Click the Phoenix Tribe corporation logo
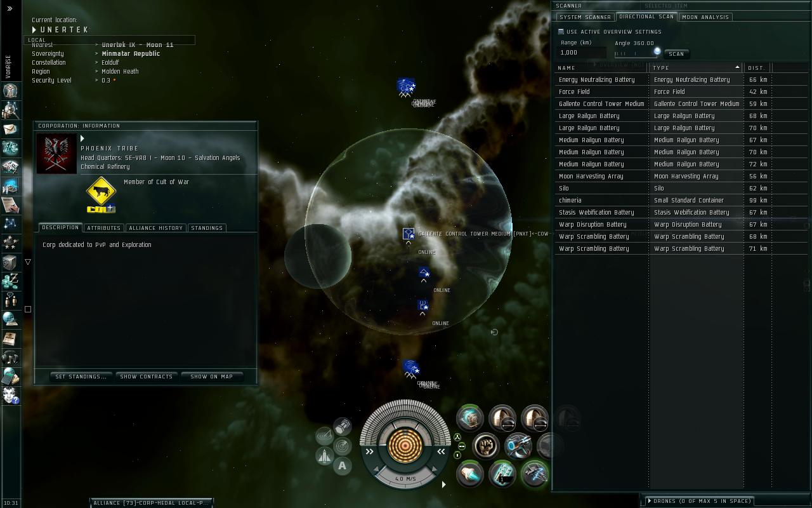The width and height of the screenshot is (812, 508). click(x=57, y=154)
